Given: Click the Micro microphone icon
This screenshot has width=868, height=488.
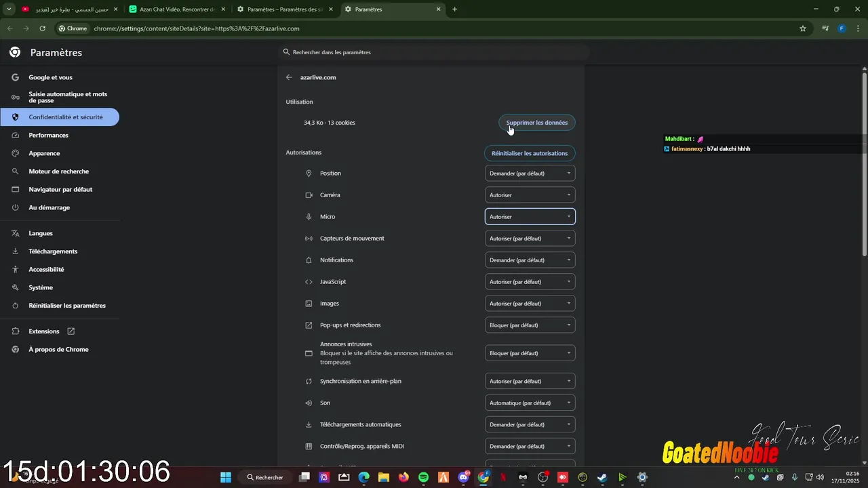Looking at the screenshot, I should pos(309,217).
